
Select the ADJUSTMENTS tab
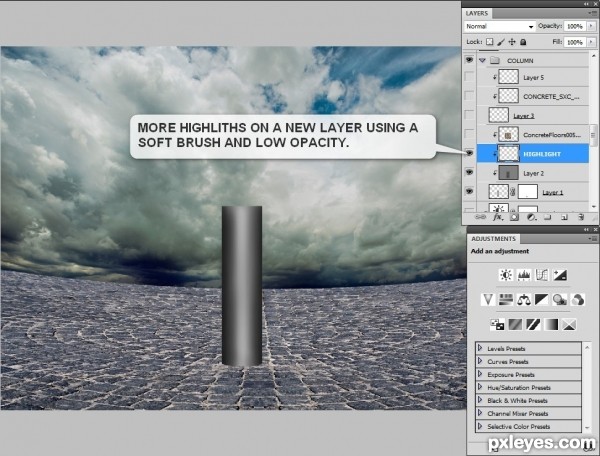(x=494, y=239)
